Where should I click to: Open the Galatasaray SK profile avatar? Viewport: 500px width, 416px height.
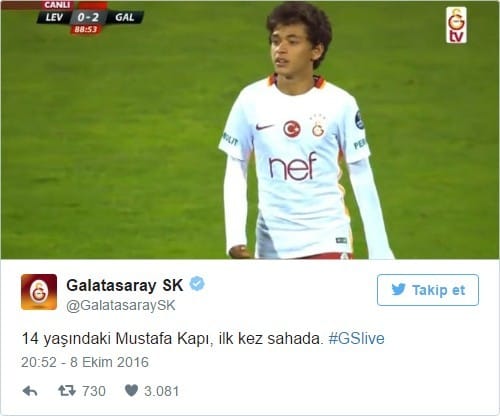click(39, 292)
